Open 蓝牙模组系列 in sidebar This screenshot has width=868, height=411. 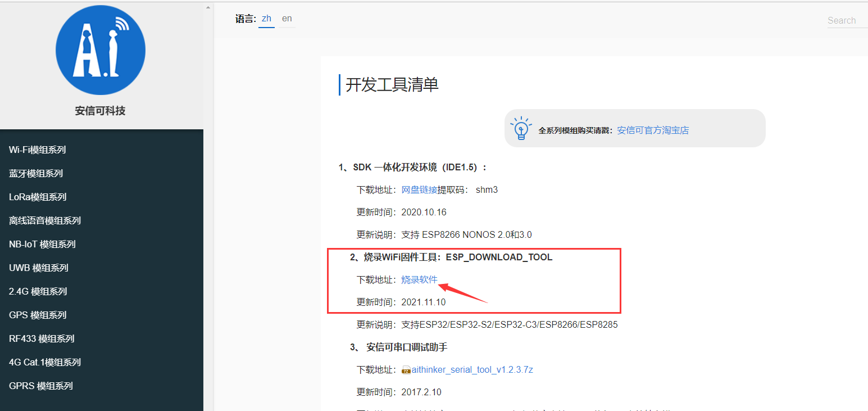pyautogui.click(x=36, y=174)
